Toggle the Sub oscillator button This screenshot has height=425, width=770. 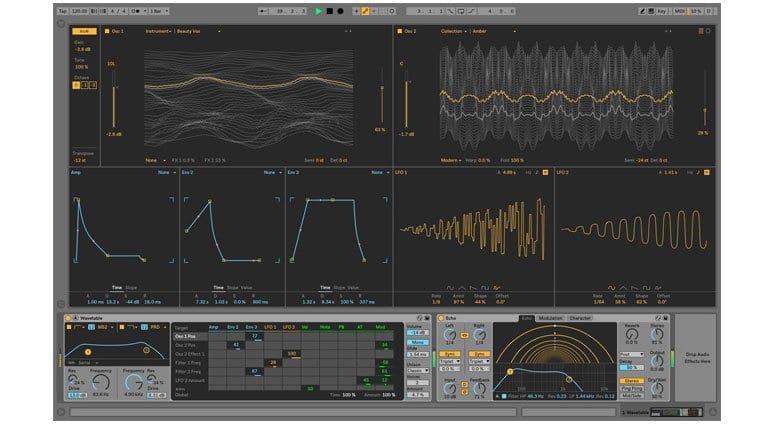click(84, 31)
